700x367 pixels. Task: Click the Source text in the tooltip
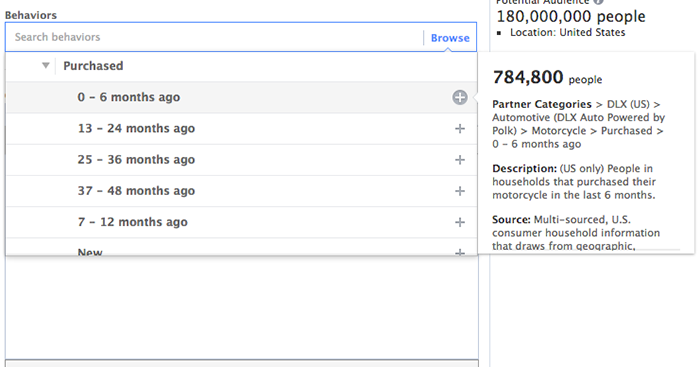(x=576, y=233)
